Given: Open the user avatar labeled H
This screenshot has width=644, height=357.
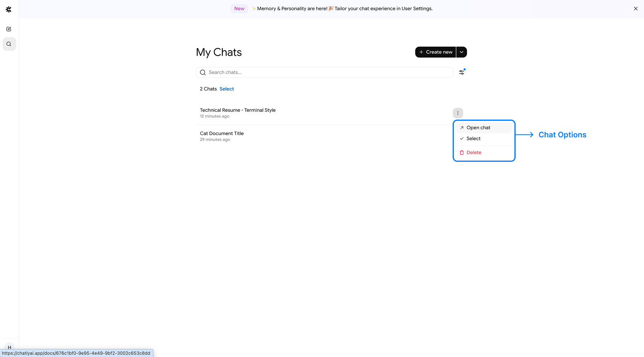Looking at the screenshot, I should pyautogui.click(x=9, y=347).
